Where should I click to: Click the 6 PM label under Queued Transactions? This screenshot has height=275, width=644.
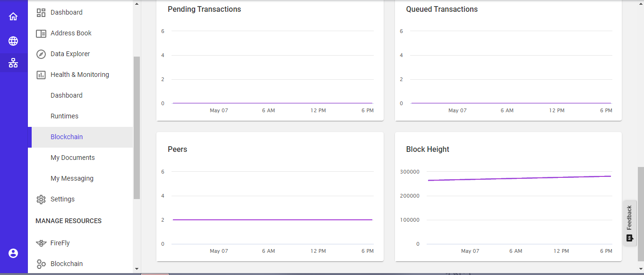click(x=606, y=110)
